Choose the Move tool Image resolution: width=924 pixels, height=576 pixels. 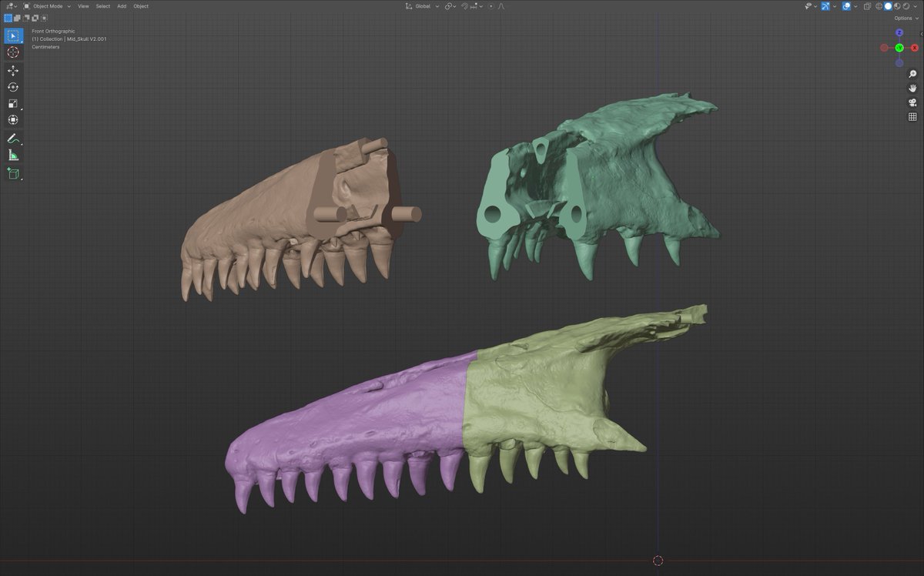pos(13,71)
